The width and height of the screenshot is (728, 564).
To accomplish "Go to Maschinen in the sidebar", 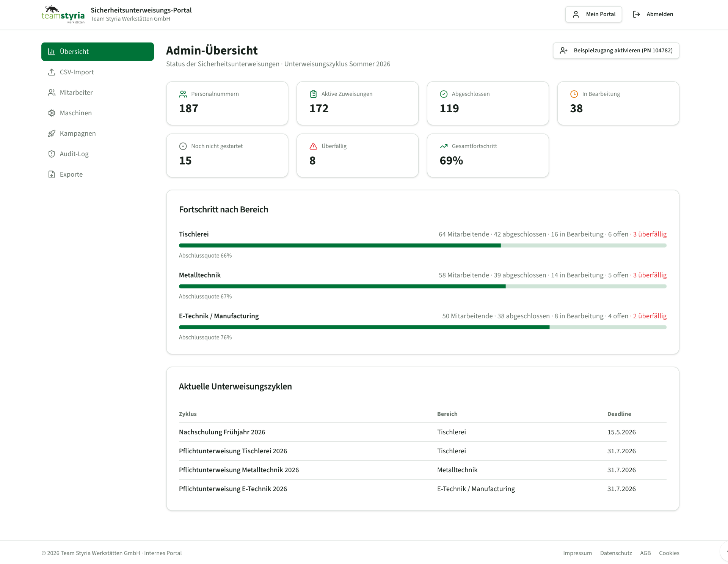I will [x=97, y=113].
